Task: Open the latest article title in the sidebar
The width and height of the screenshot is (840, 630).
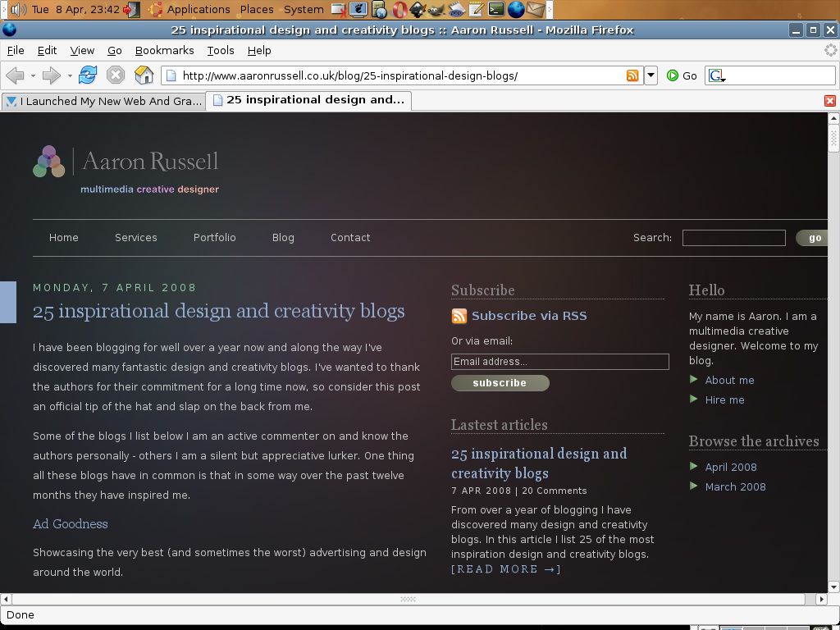Action: (539, 463)
